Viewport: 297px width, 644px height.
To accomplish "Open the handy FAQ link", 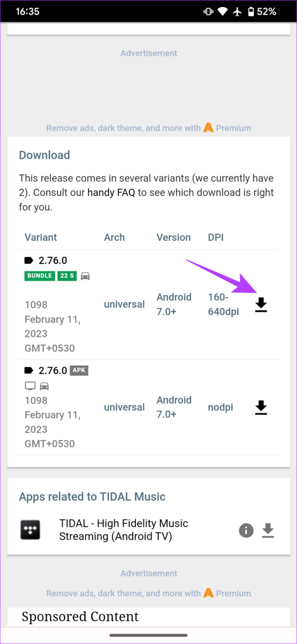I will coord(111,192).
